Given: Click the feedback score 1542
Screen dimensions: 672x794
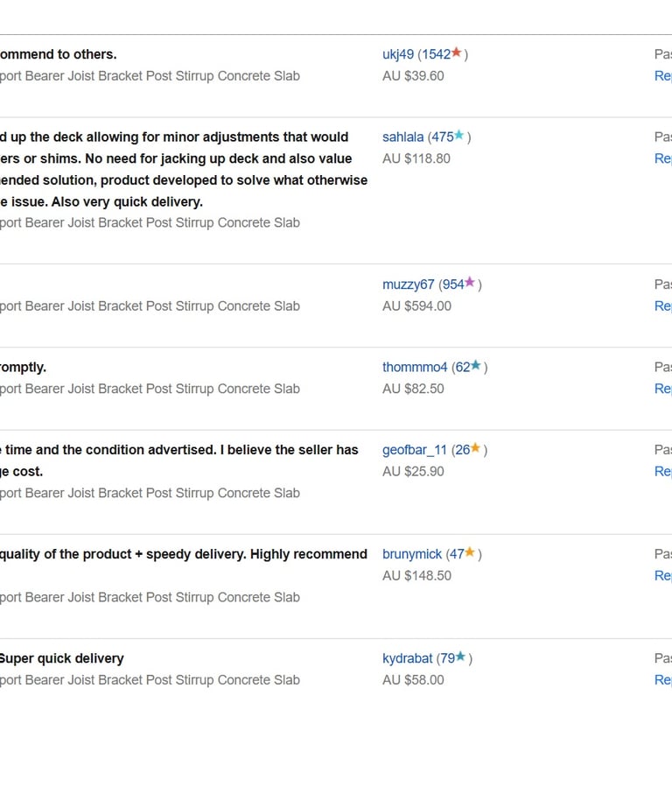Looking at the screenshot, I should 436,54.
